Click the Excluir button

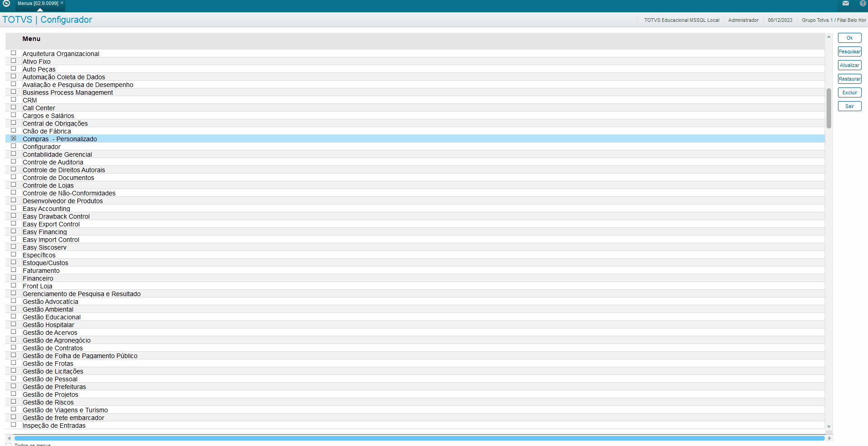pyautogui.click(x=849, y=92)
